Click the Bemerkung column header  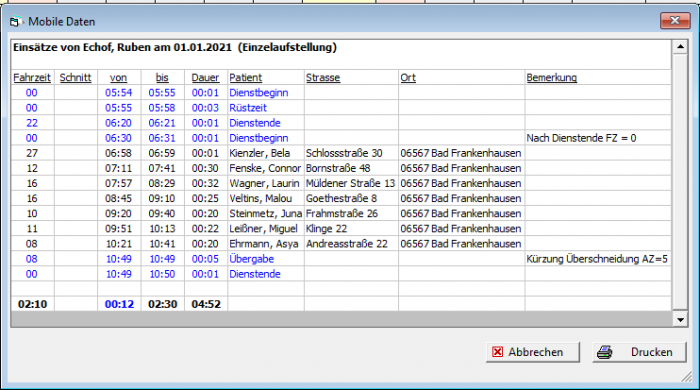pos(552,78)
